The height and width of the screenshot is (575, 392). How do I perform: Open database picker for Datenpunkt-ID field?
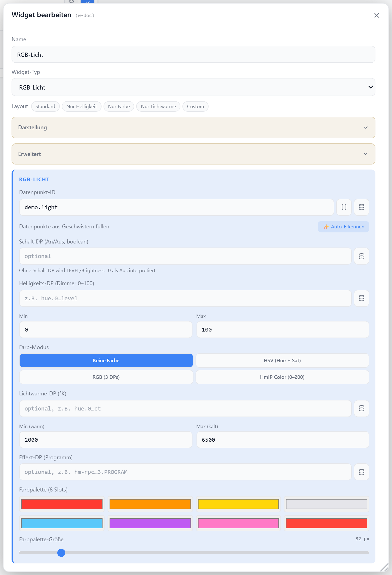pos(361,207)
